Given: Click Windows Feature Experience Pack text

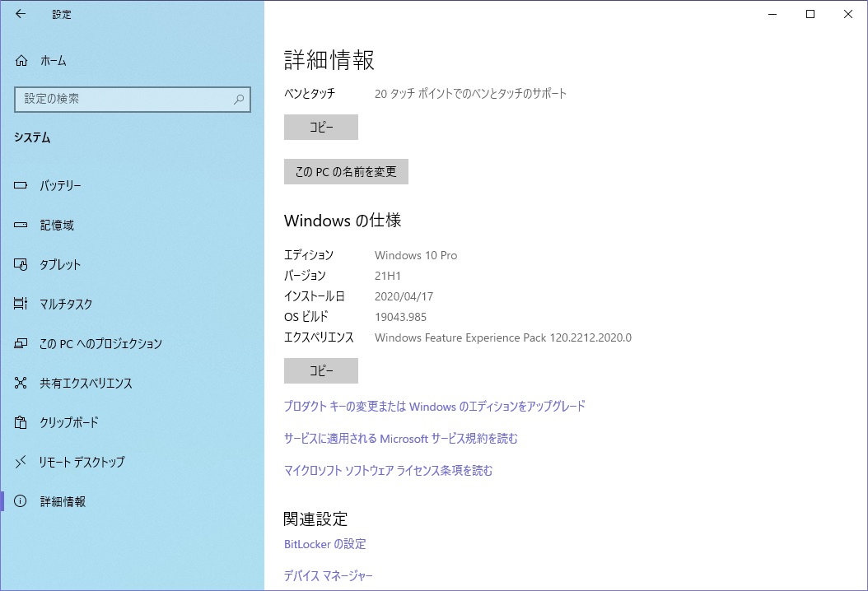Looking at the screenshot, I should pos(502,337).
